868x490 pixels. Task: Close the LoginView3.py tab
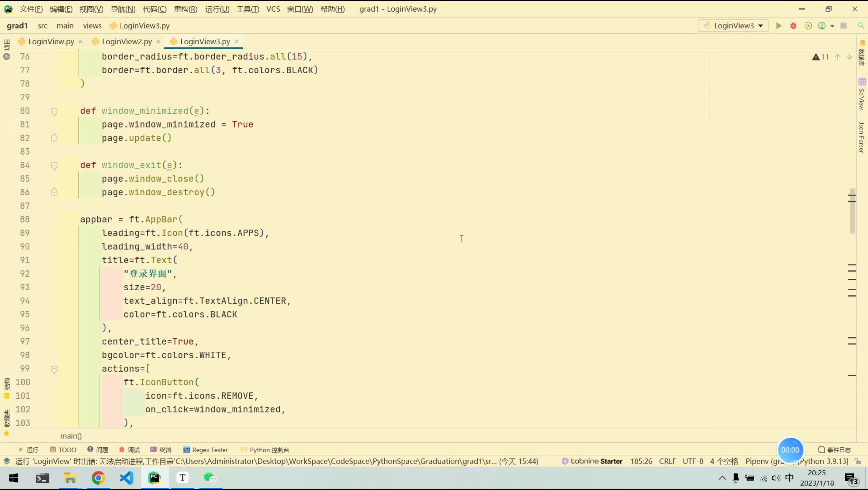(x=237, y=42)
